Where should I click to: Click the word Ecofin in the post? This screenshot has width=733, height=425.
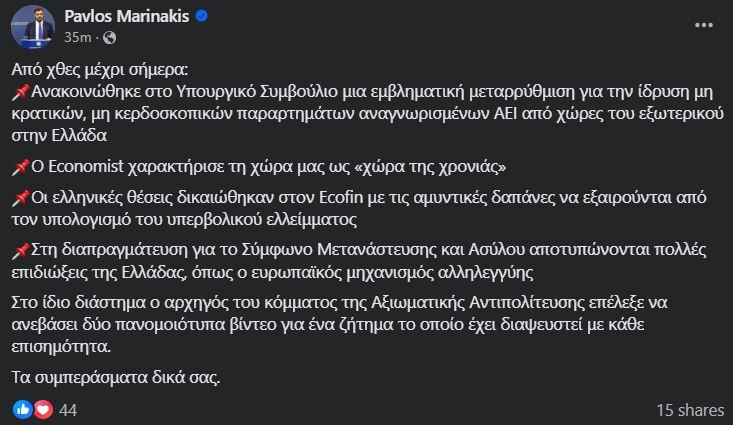(341, 197)
